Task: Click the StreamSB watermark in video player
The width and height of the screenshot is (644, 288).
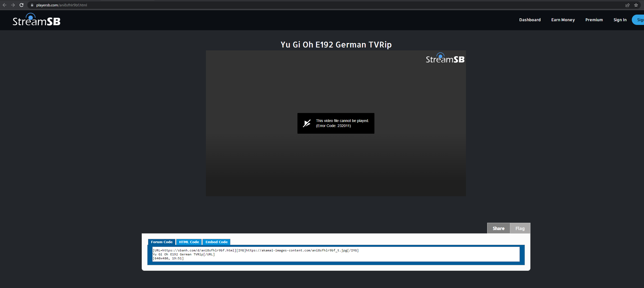Action: (x=445, y=58)
